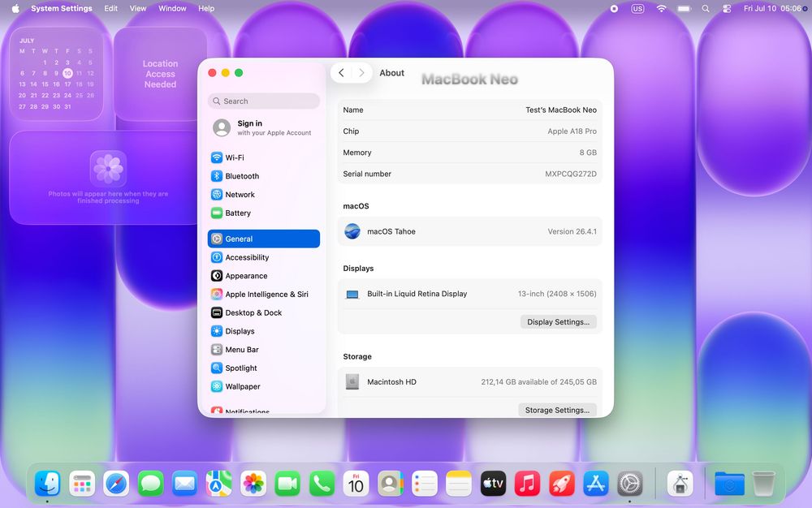Click the Built-in Liquid Retina Display icon
812x508 pixels.
click(x=352, y=295)
